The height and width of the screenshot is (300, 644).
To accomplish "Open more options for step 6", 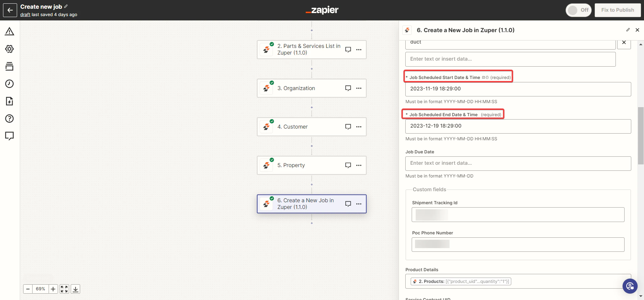I will pyautogui.click(x=359, y=204).
